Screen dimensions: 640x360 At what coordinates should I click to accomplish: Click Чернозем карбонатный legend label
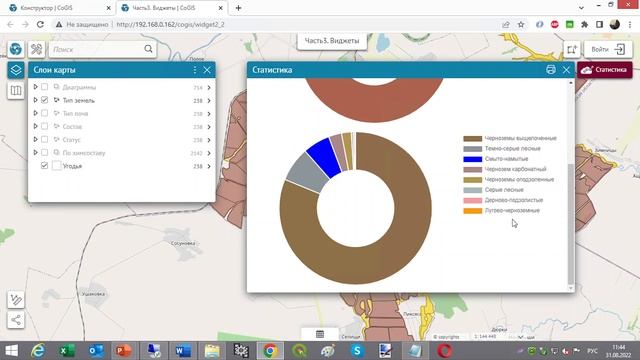[x=516, y=169]
